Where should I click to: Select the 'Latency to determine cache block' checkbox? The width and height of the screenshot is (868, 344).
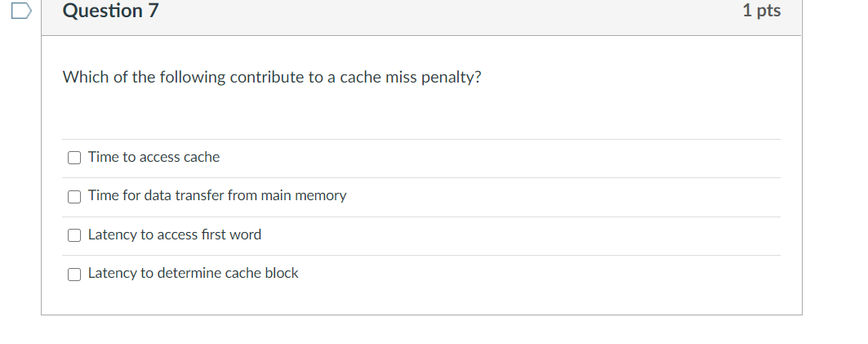(x=74, y=275)
